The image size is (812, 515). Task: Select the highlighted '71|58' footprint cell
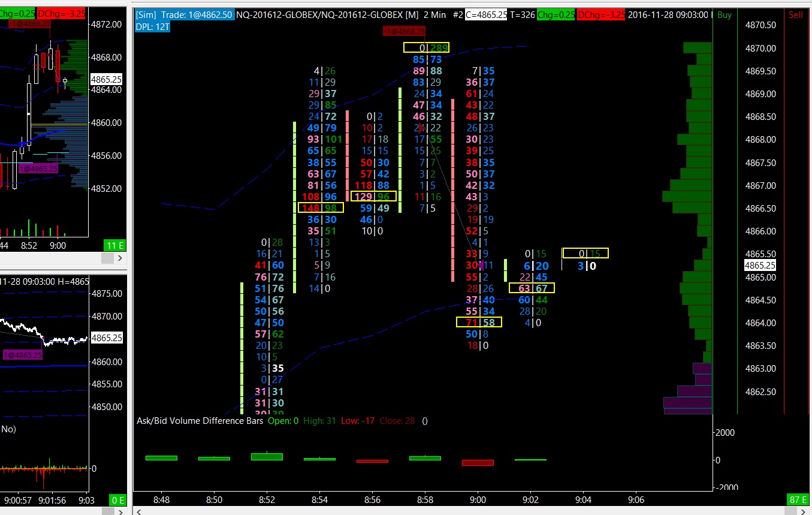479,323
